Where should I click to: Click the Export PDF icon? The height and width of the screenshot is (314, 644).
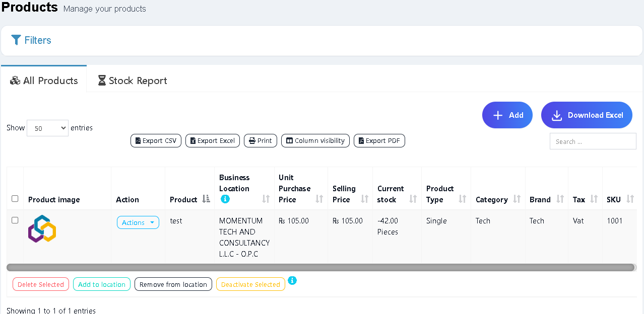tap(361, 140)
